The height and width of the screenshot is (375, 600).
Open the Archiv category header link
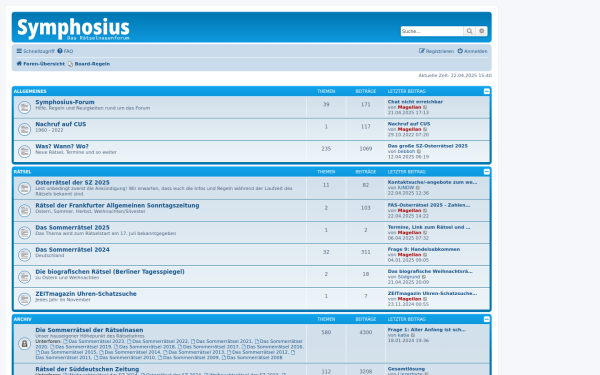tap(23, 319)
